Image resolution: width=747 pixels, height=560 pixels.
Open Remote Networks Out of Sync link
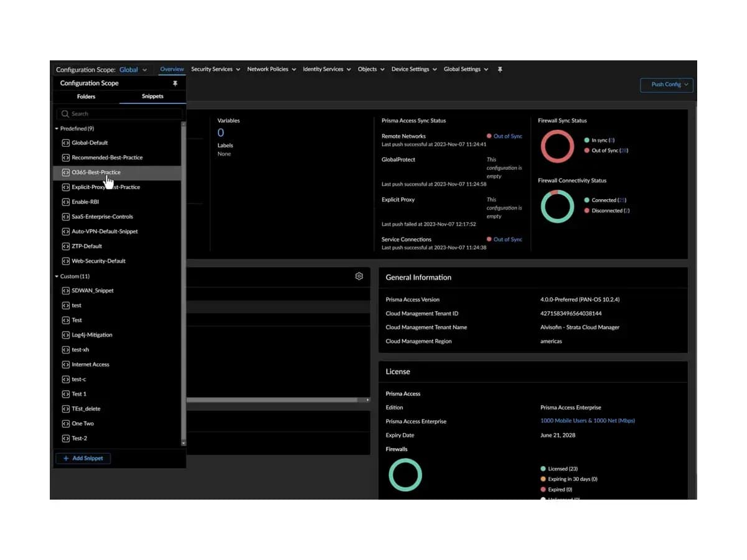[508, 136]
